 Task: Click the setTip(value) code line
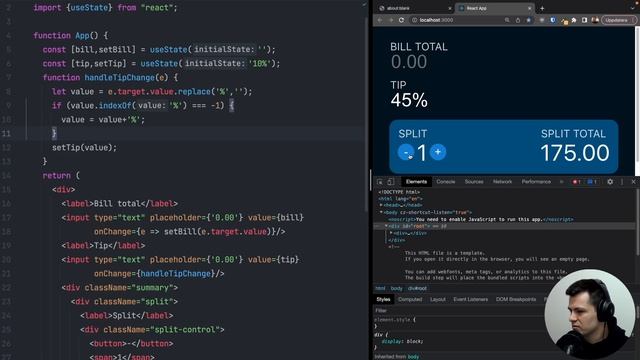pos(84,147)
